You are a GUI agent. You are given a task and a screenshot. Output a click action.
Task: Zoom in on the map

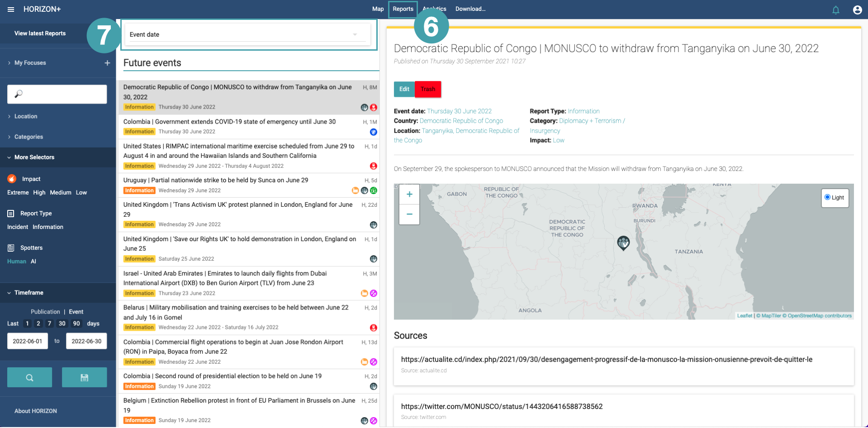409,195
